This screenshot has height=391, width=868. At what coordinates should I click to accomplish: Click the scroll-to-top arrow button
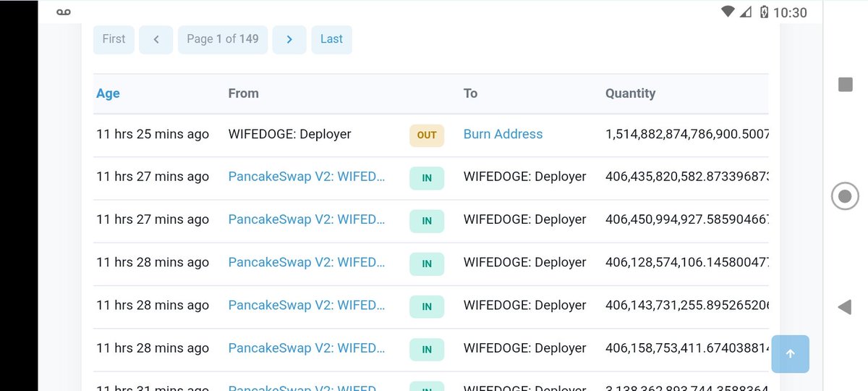tap(790, 353)
